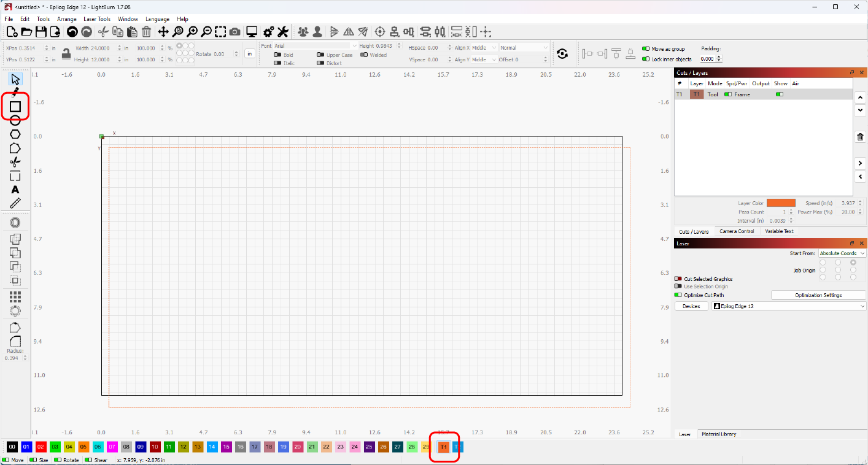Open the Start From dropdown
Image resolution: width=868 pixels, height=465 pixels.
(x=842, y=253)
